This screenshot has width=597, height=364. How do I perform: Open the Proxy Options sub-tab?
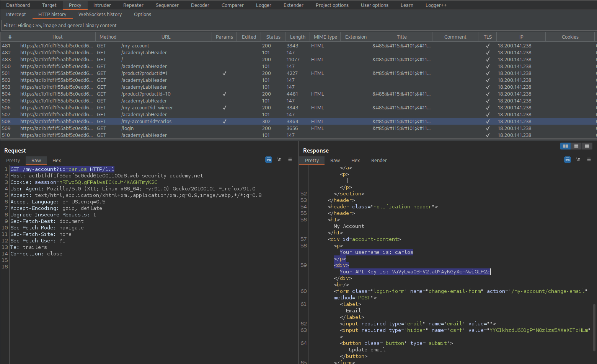(142, 14)
